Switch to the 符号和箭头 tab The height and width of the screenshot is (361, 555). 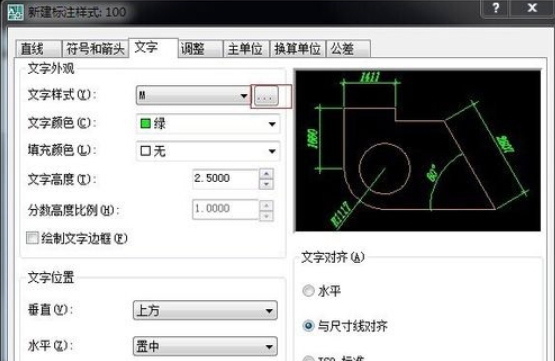(x=95, y=49)
